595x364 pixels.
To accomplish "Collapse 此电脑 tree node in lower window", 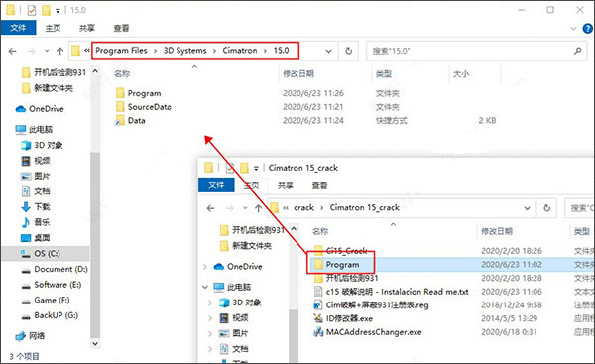I will coord(205,287).
